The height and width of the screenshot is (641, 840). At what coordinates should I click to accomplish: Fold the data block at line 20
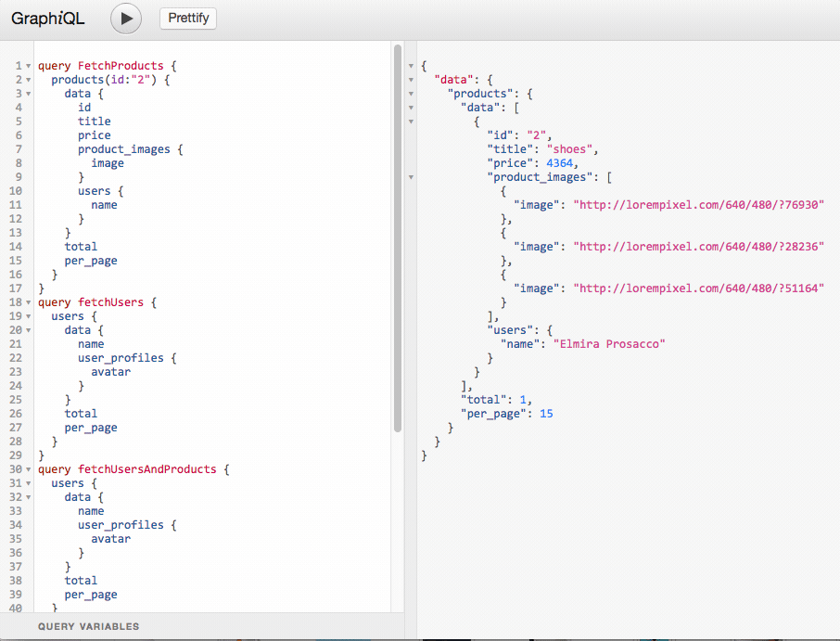[x=29, y=330]
